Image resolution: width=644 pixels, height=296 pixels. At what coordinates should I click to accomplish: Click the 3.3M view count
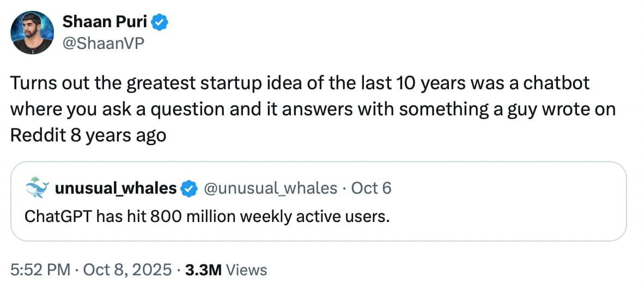pyautogui.click(x=203, y=269)
